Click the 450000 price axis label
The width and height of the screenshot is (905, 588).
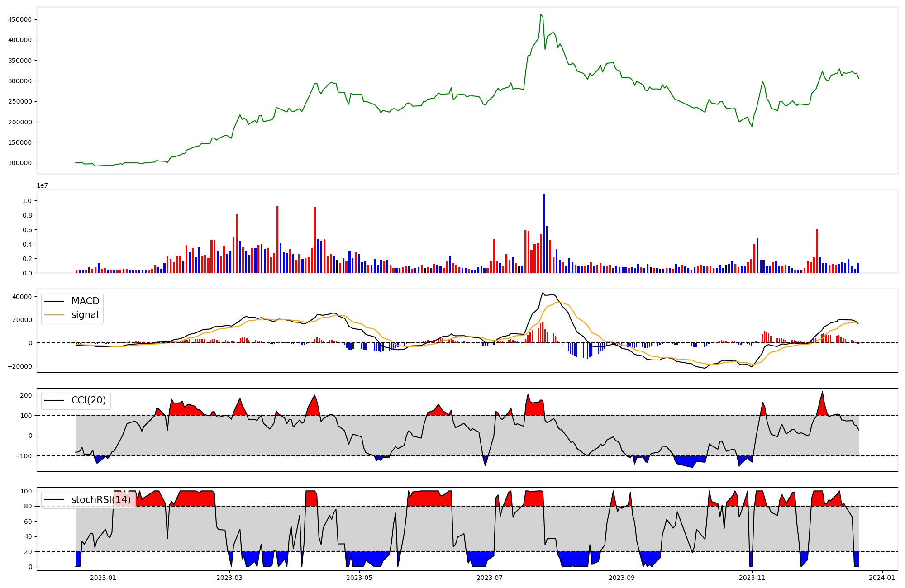tap(20, 19)
